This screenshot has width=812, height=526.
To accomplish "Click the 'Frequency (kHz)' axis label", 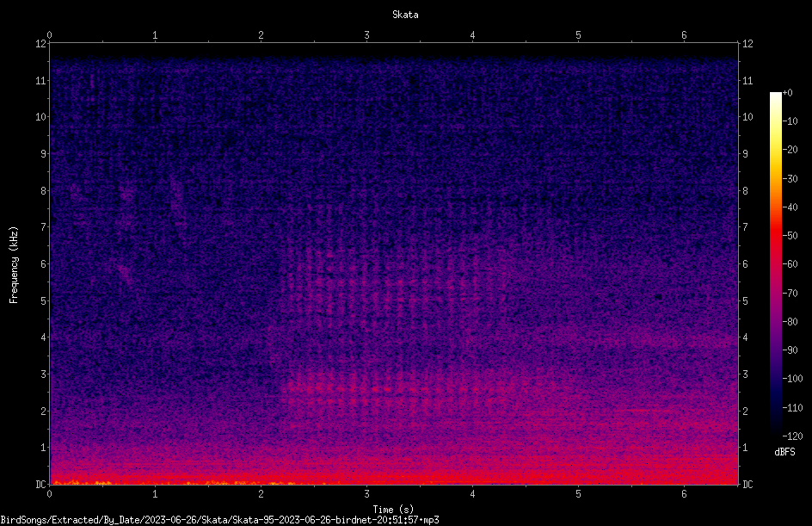I will (x=14, y=265).
